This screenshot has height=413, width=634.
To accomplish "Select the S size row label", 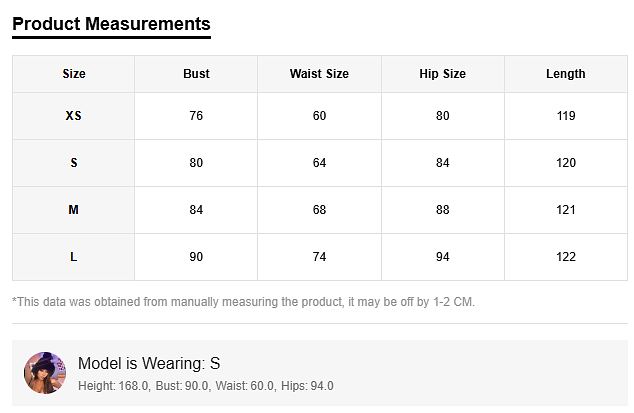I will coord(74,163).
